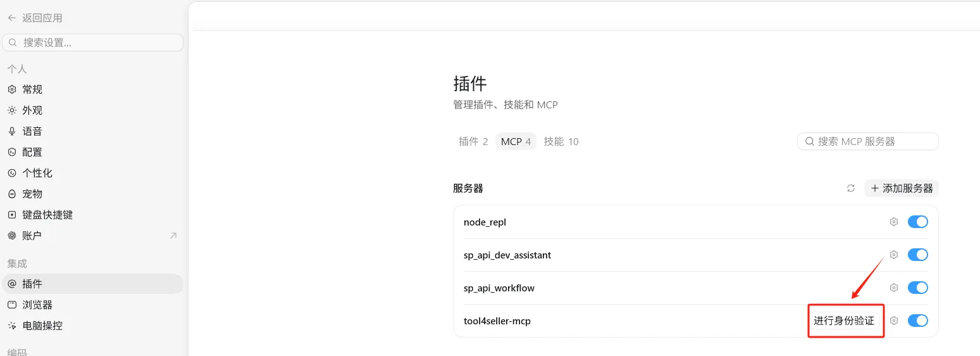980x356 pixels.
Task: Open settings gear for node_repl
Action: click(x=894, y=222)
